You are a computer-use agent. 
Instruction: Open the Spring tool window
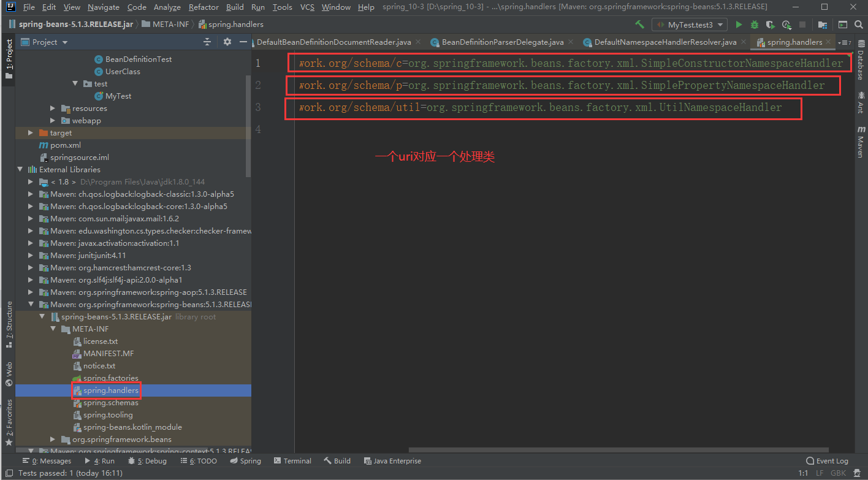click(246, 461)
